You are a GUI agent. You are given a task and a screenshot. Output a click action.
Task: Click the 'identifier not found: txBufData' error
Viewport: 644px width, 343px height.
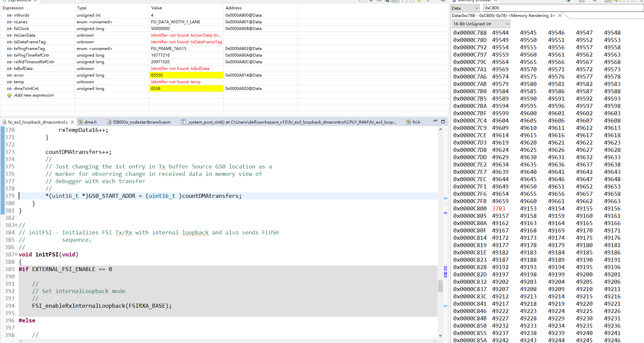(180, 69)
